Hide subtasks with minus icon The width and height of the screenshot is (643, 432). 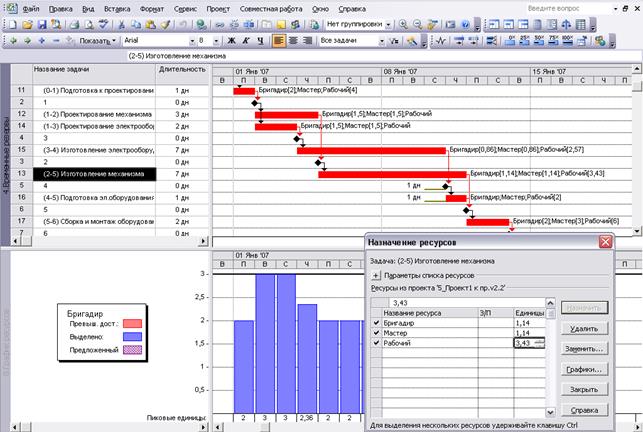(56, 41)
